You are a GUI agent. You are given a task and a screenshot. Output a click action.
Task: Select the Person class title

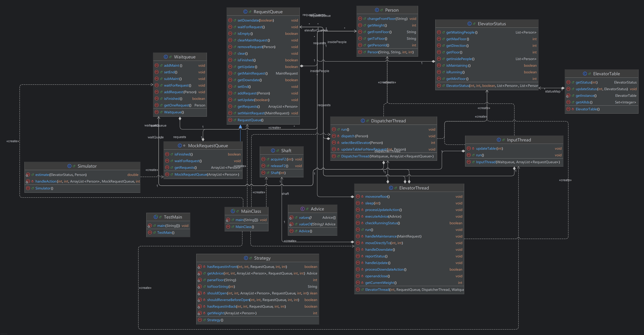pyautogui.click(x=392, y=10)
